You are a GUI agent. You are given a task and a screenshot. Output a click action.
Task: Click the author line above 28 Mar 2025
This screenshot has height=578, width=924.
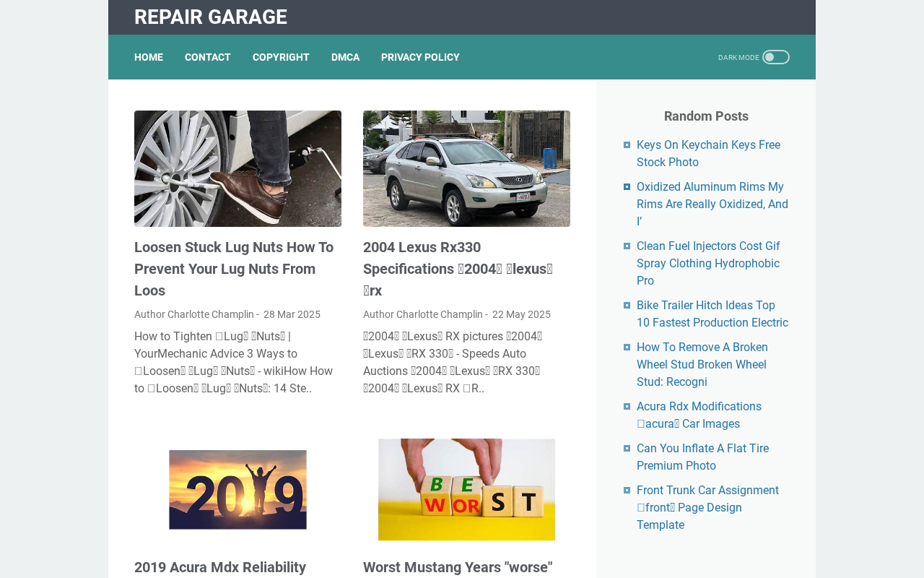[x=196, y=314]
